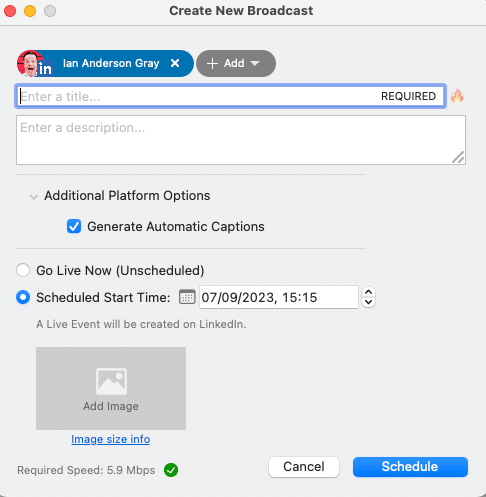Image resolution: width=486 pixels, height=497 pixels.
Task: Click the green speed check icon
Action: click(171, 470)
